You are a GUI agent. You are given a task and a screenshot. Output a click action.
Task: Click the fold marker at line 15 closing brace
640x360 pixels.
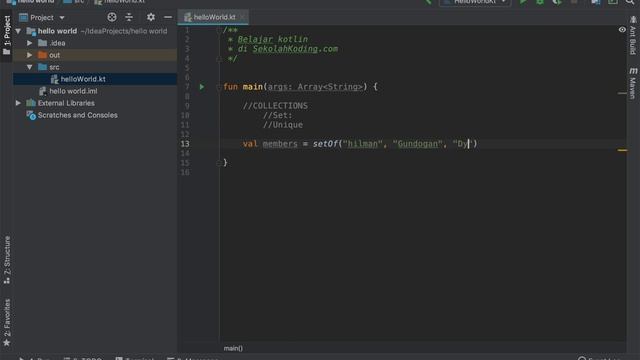pos(219,163)
